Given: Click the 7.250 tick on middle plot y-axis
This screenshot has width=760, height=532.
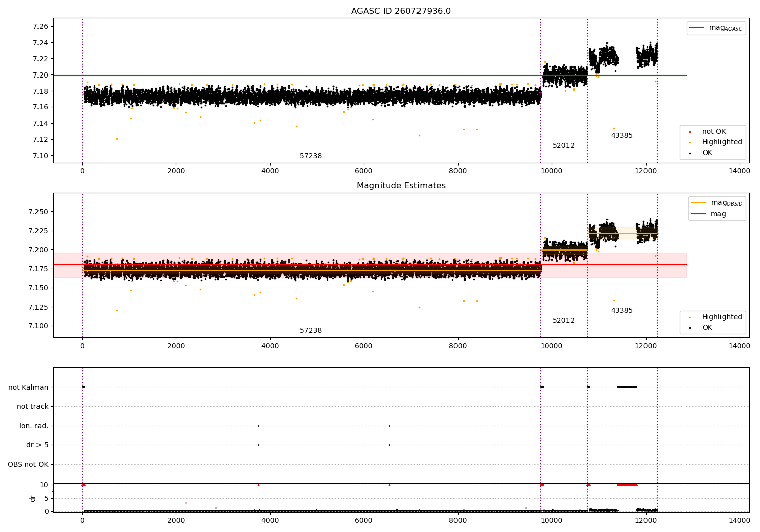Looking at the screenshot, I should point(37,212).
